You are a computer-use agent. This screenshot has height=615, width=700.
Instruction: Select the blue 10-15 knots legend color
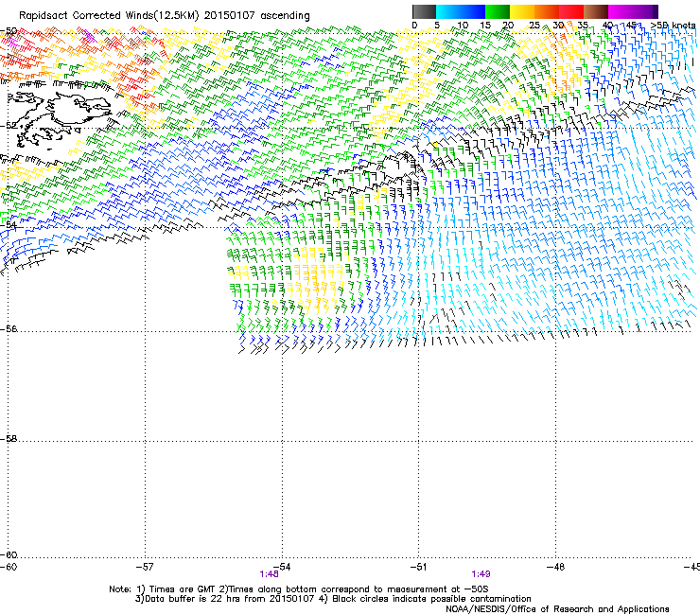coord(473,11)
